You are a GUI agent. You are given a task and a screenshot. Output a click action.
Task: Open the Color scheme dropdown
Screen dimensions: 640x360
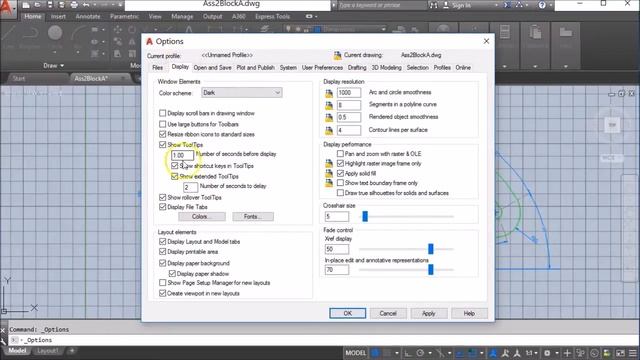242,93
